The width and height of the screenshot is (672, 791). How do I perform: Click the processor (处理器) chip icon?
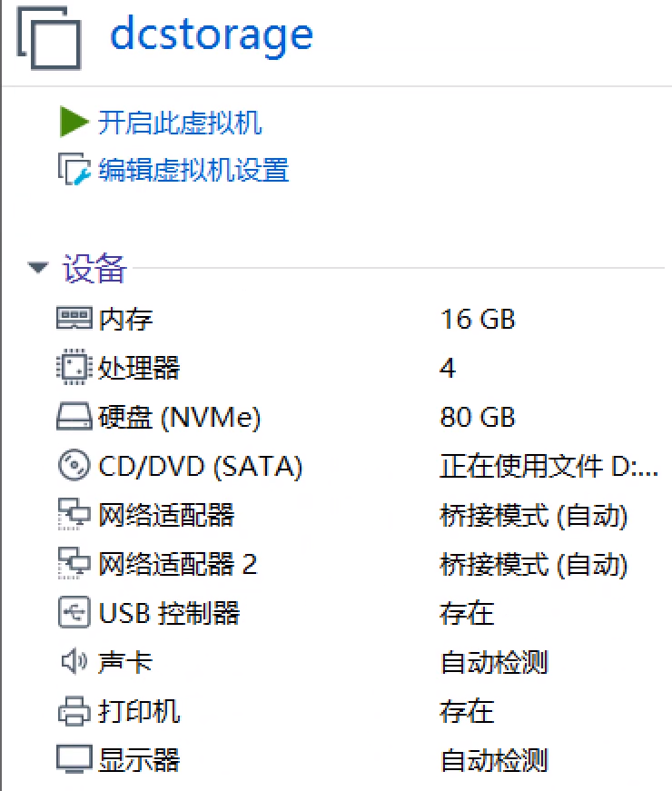click(74, 368)
